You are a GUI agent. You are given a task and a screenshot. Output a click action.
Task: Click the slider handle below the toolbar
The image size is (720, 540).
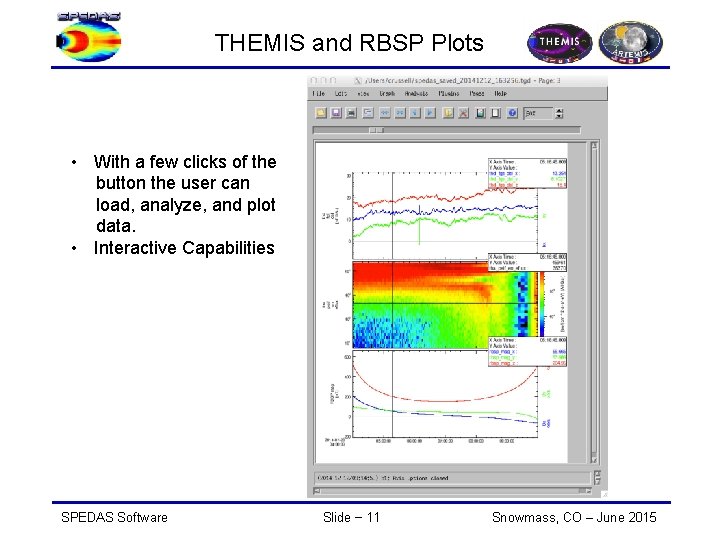[376, 130]
